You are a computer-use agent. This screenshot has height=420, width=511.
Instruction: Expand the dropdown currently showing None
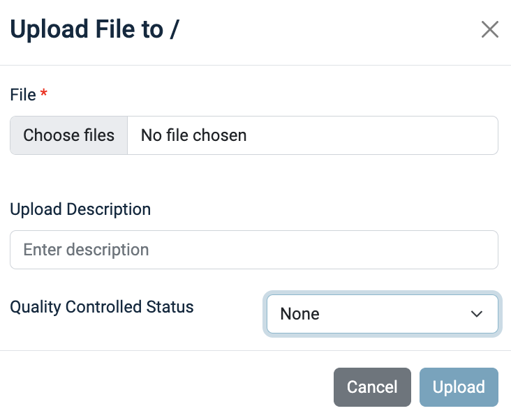click(x=382, y=314)
